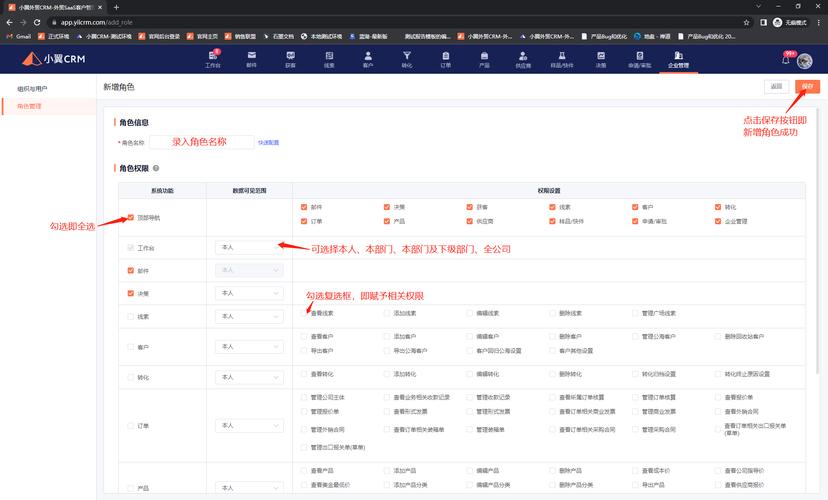The width and height of the screenshot is (828, 500).
Task: Open the 产品 products nav icon
Action: pos(484,59)
